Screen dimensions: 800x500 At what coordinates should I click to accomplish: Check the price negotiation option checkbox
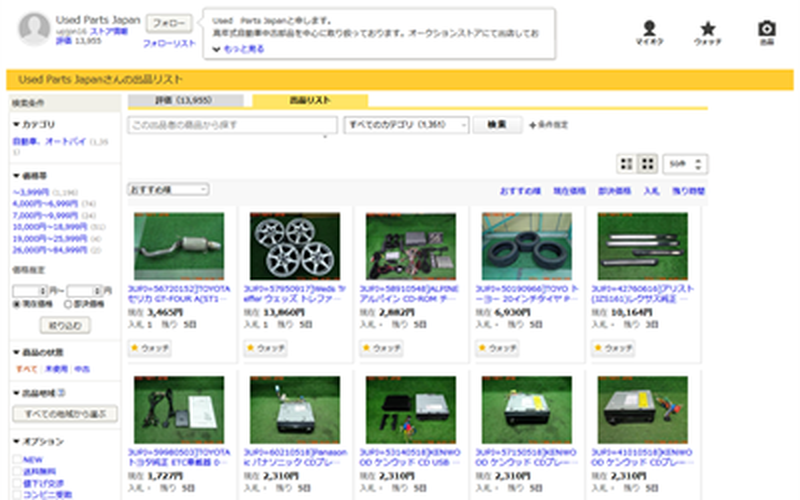click(17, 483)
